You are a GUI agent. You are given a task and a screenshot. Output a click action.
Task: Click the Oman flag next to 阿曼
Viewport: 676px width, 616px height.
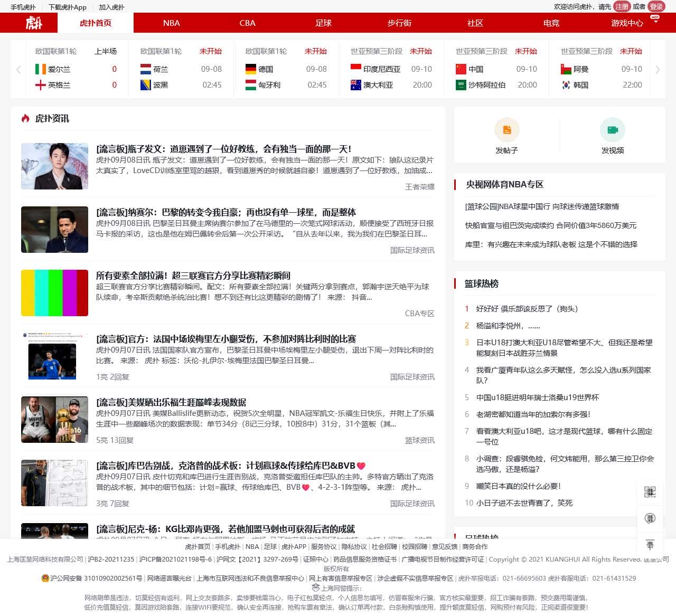coord(566,69)
